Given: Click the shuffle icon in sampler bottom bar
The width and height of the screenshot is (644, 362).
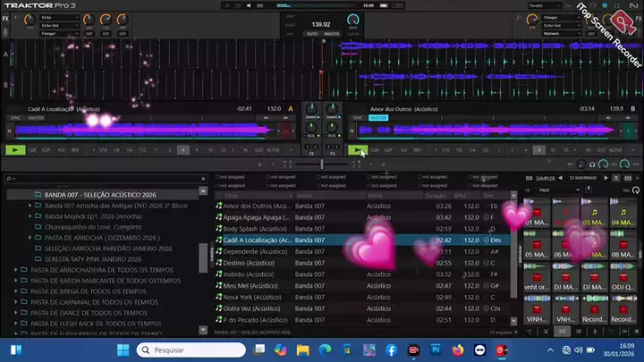Looking at the screenshot, I should click(579, 332).
